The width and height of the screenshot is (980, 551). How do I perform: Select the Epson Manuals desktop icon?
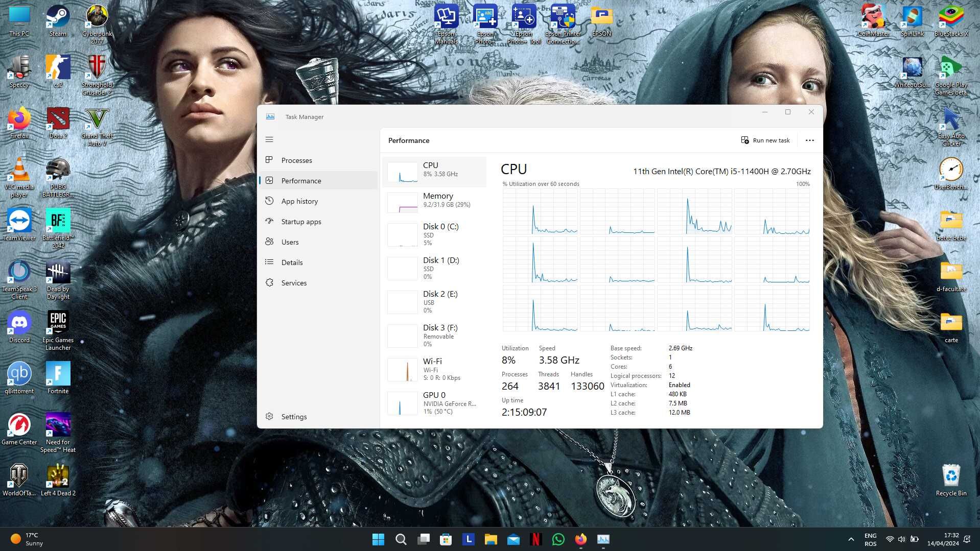click(446, 25)
